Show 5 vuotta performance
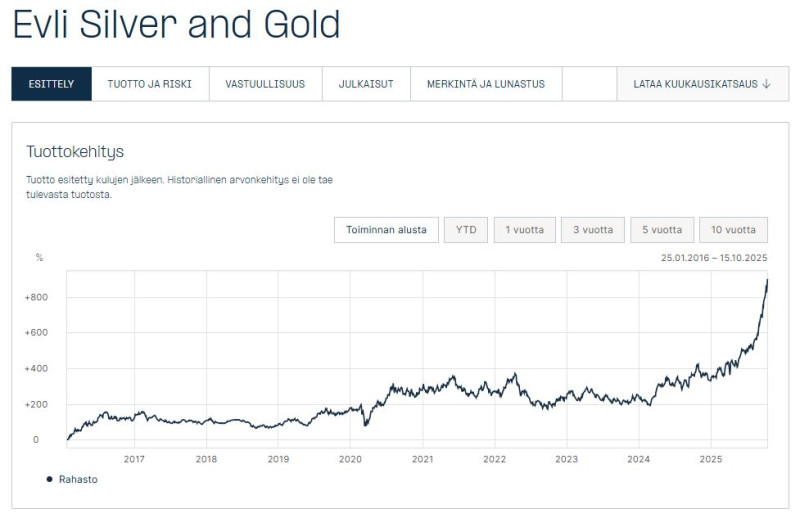This screenshot has height=518, width=800. coord(662,230)
